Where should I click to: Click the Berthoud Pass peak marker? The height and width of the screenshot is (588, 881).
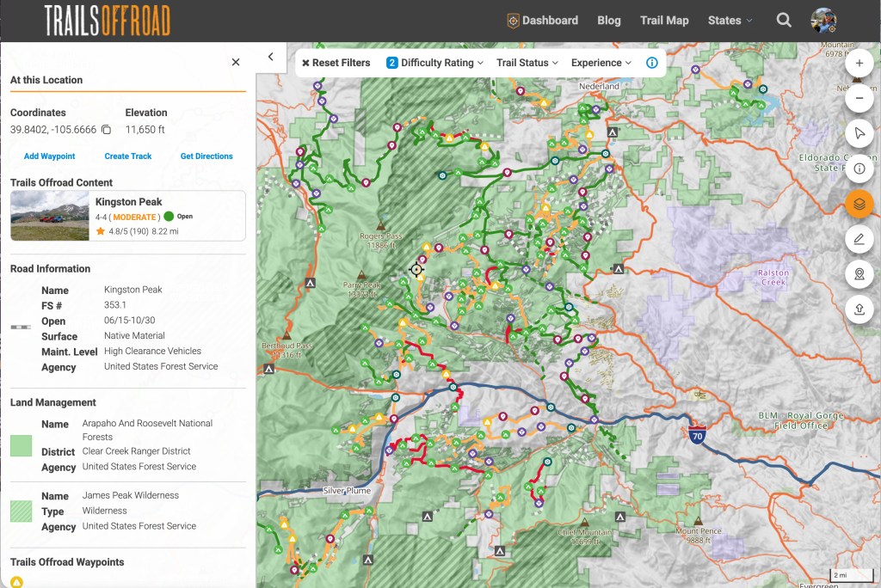[x=286, y=336]
